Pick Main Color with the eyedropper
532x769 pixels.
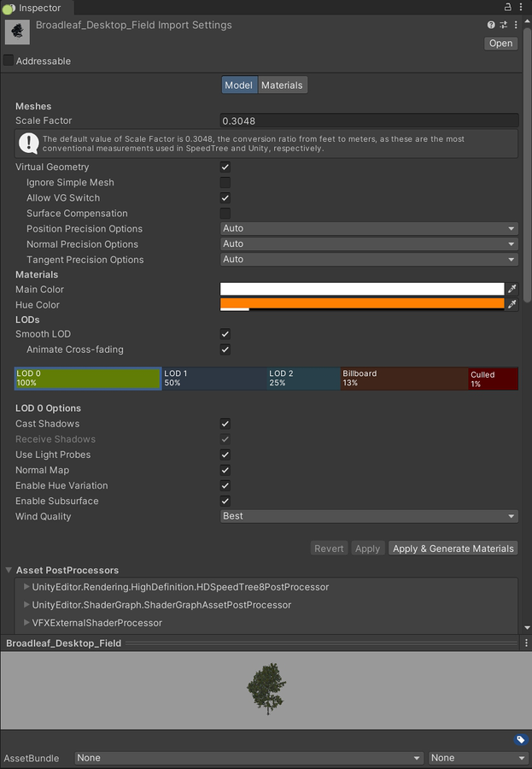tap(512, 290)
